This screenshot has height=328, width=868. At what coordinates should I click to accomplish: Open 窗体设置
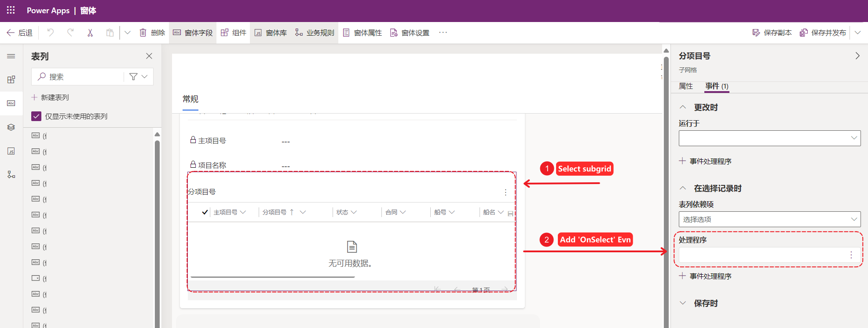[410, 33]
